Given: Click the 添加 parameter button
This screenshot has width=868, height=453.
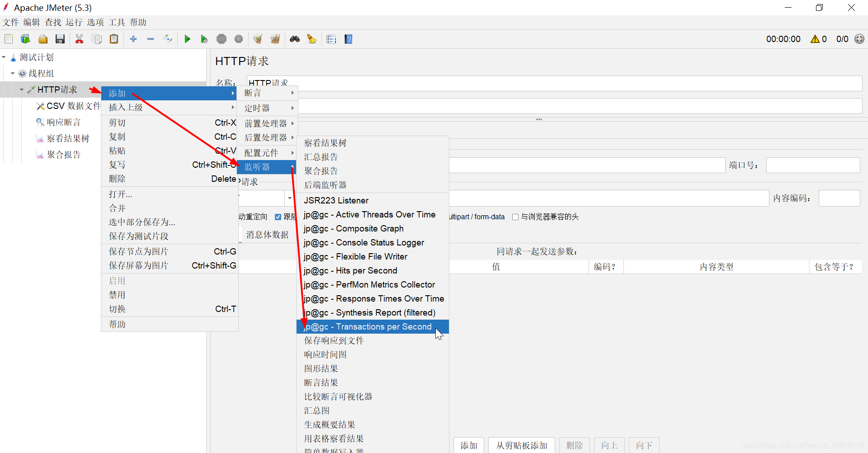Looking at the screenshot, I should tap(469, 445).
